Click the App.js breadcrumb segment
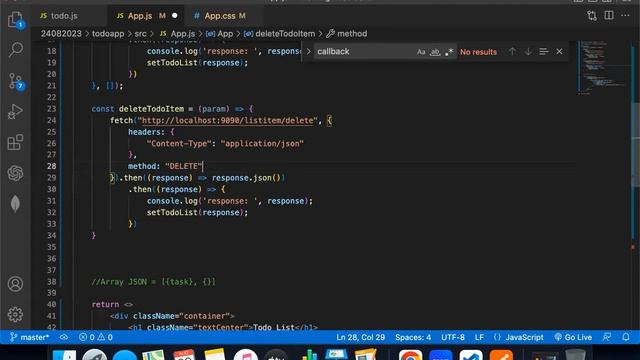The image size is (640, 360). [x=178, y=33]
